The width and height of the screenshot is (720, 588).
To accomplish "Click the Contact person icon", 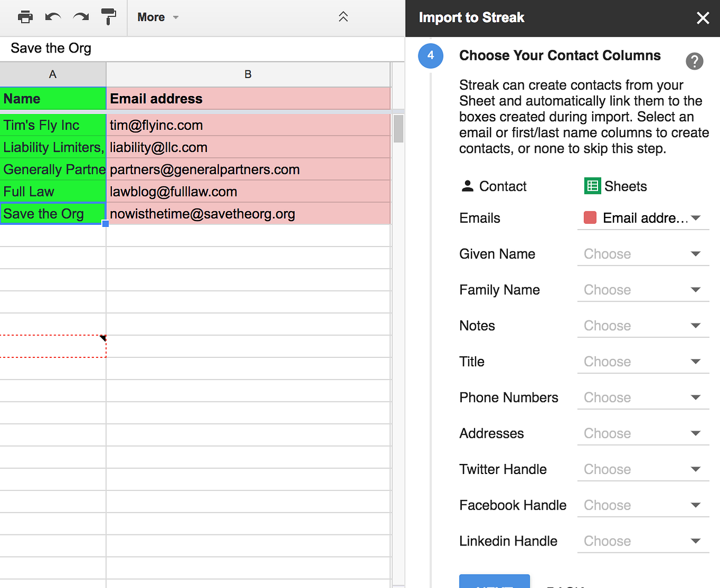I will [467, 186].
